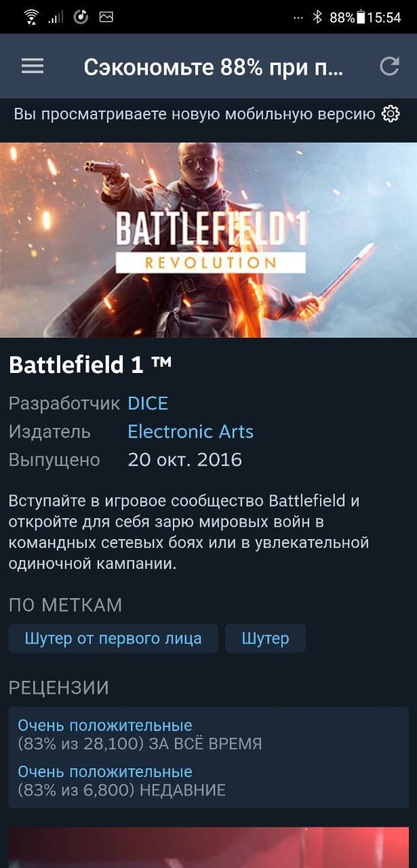The width and height of the screenshot is (417, 868).
Task: Open mobile version settings gear
Action: click(391, 114)
